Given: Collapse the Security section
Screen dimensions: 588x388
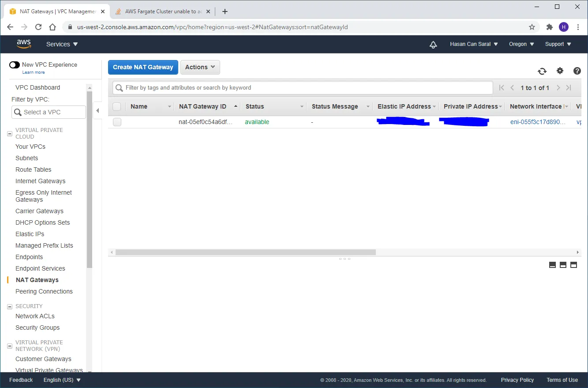Looking at the screenshot, I should tap(10, 306).
